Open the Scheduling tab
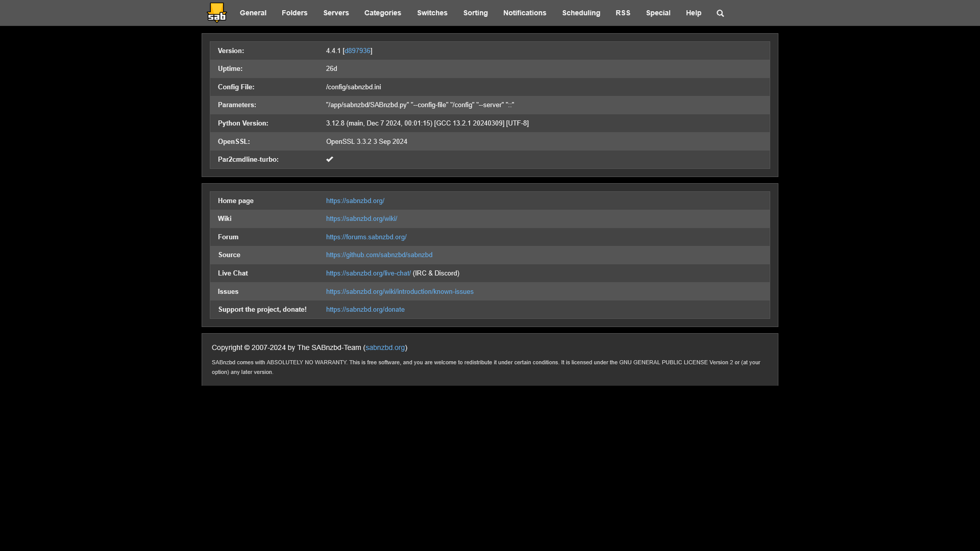 [x=581, y=13]
